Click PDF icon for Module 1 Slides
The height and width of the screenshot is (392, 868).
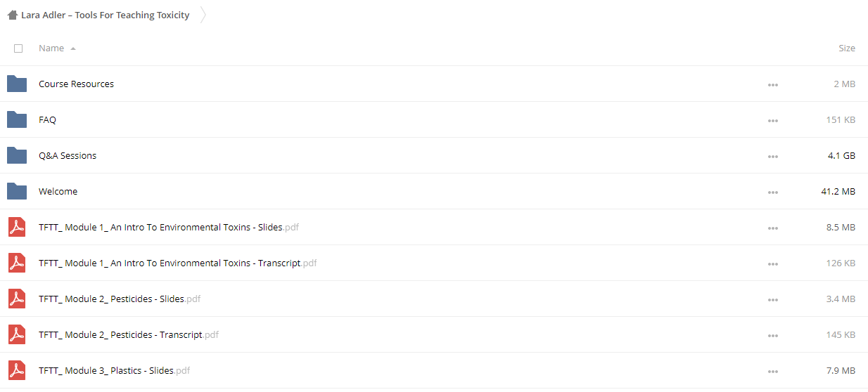[x=17, y=227]
